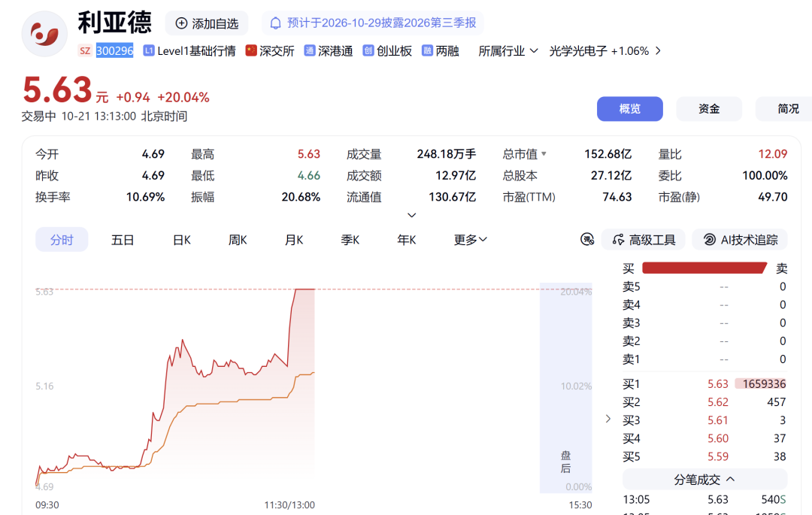Click the currency conversion icon beside 高级工具

coord(587,240)
